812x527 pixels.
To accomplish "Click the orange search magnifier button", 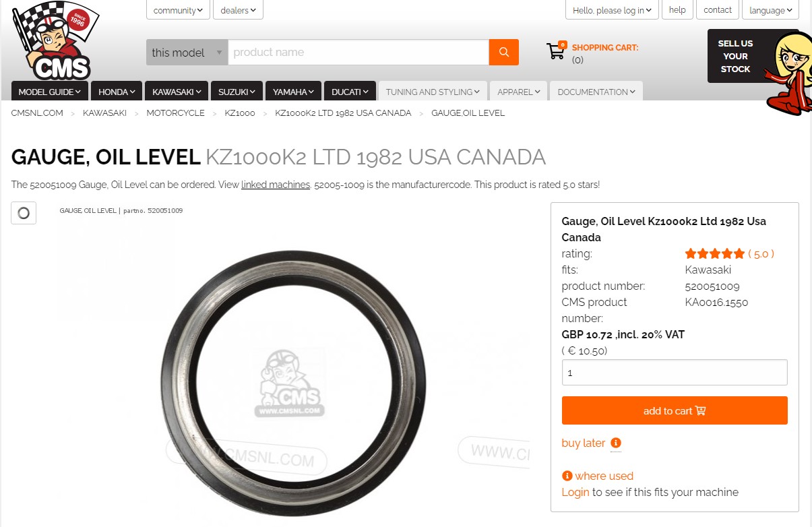I will tap(503, 53).
